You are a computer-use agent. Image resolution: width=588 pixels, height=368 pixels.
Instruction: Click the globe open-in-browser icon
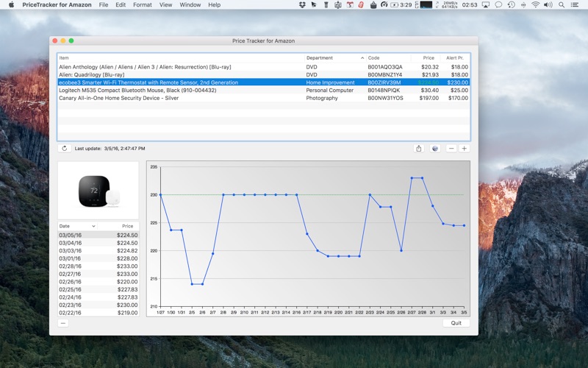tap(435, 149)
